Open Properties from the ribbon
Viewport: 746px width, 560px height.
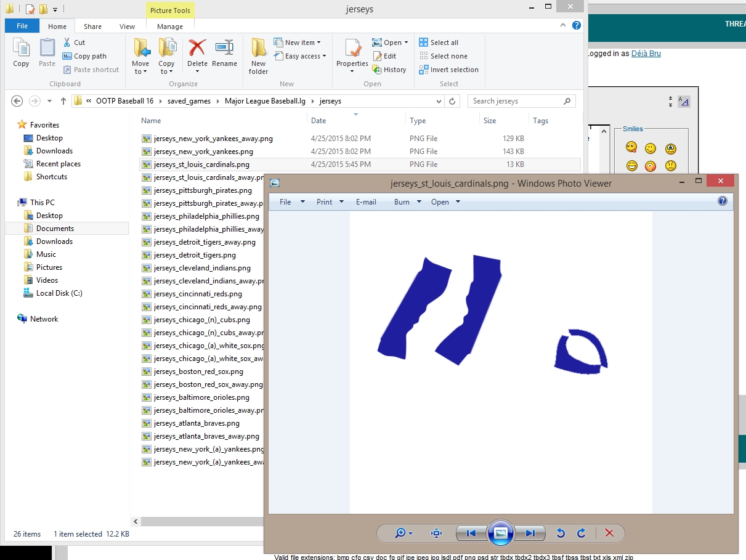coord(352,55)
